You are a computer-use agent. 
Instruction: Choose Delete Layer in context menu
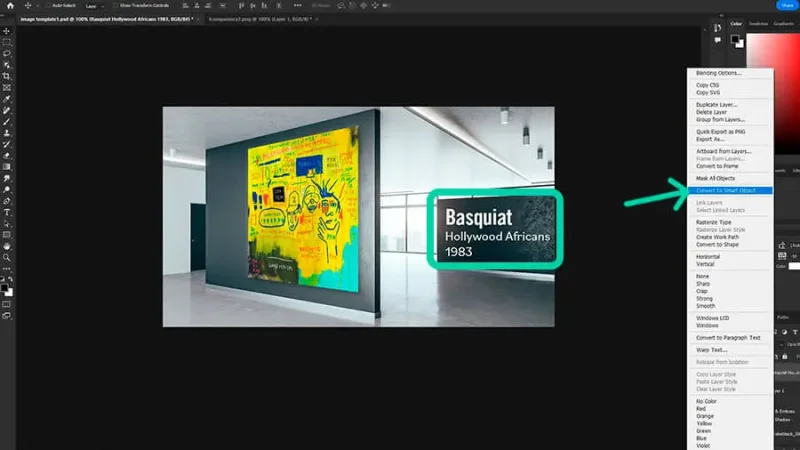[x=711, y=112]
